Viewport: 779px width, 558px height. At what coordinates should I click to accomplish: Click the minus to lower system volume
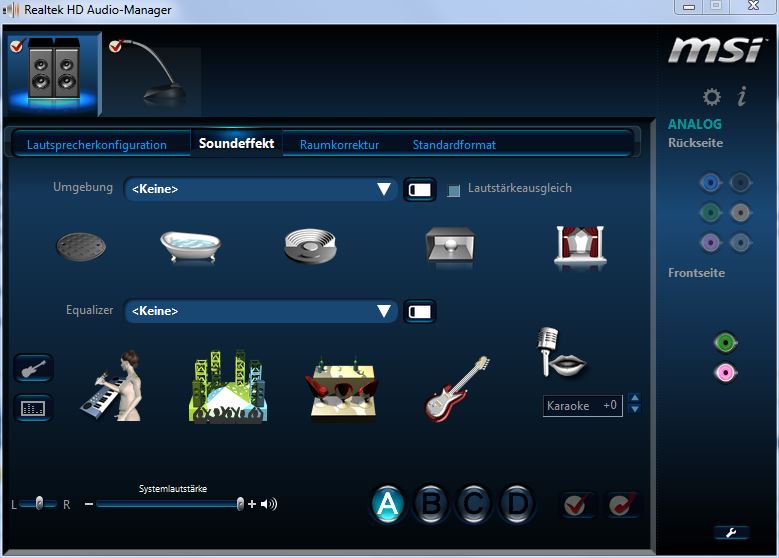click(x=89, y=504)
